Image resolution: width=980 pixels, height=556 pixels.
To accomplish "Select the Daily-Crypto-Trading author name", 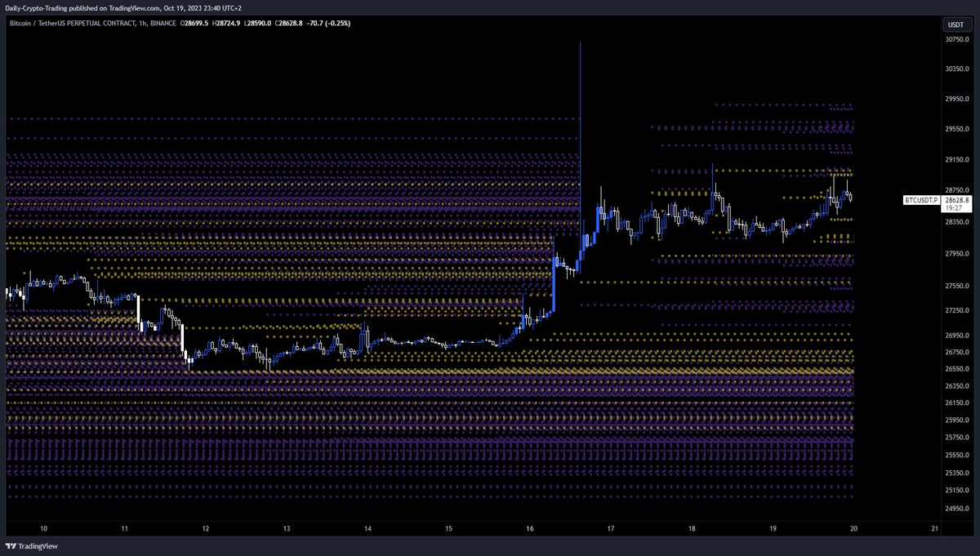I will click(37, 7).
